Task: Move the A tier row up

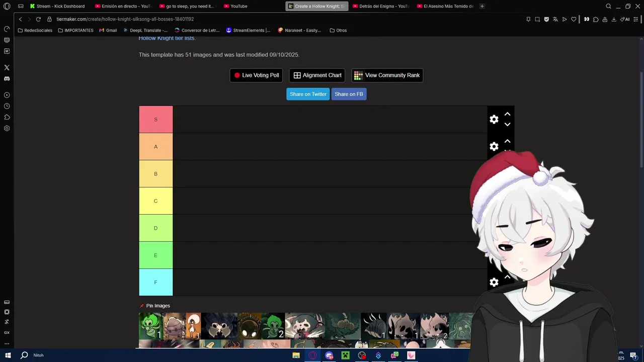Action: (x=507, y=141)
